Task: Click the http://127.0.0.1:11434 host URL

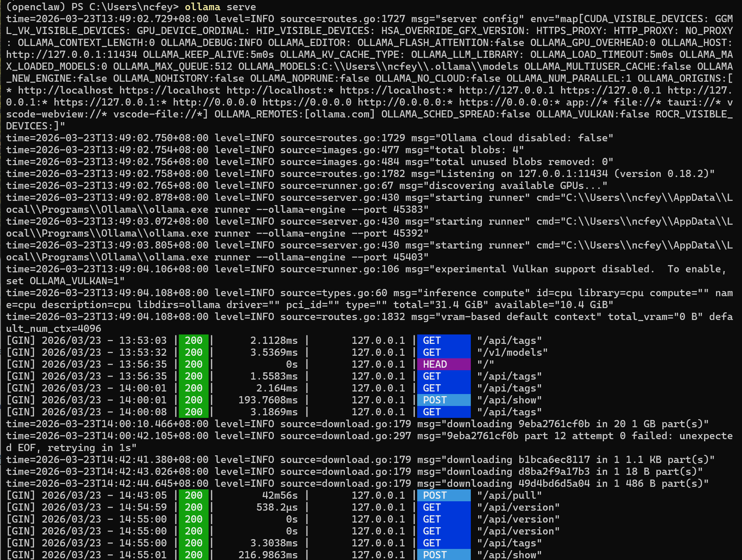Action: tap(72, 54)
